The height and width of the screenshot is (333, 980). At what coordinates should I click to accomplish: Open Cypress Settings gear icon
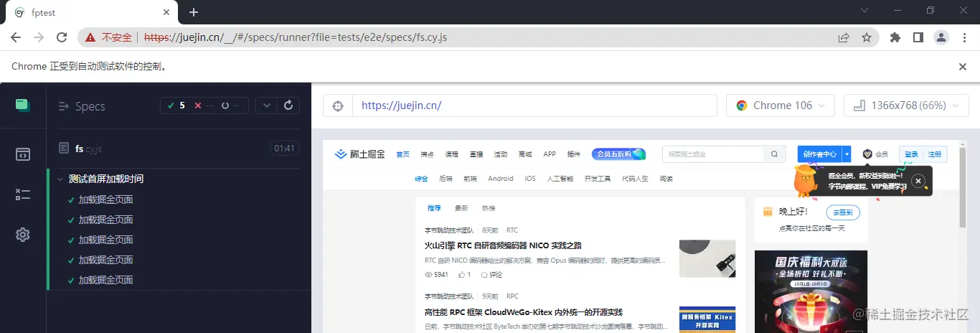tap(23, 235)
